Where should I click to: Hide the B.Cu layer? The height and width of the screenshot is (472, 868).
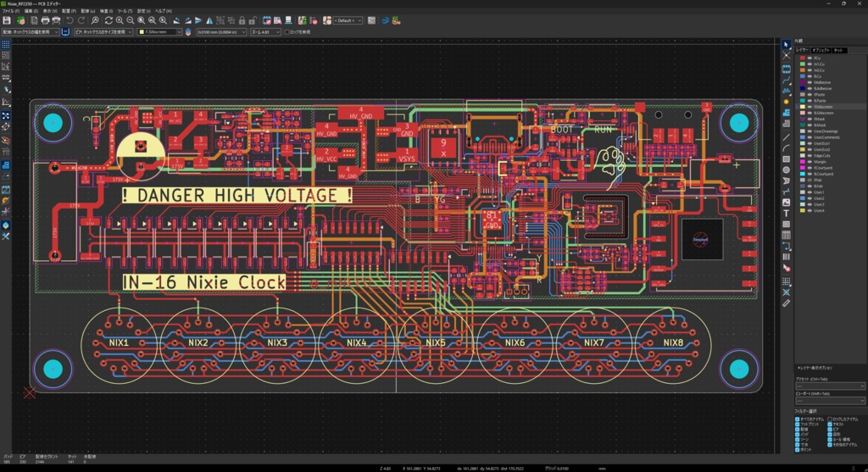tap(810, 76)
